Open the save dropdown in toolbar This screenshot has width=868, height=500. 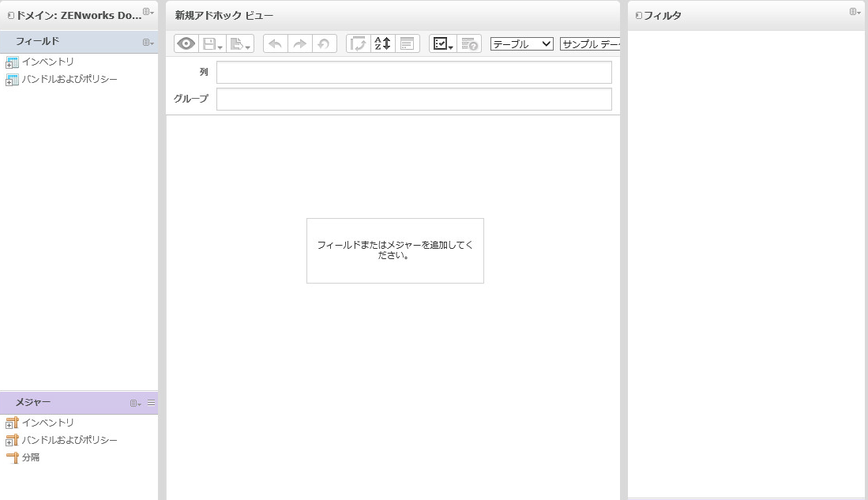click(212, 43)
